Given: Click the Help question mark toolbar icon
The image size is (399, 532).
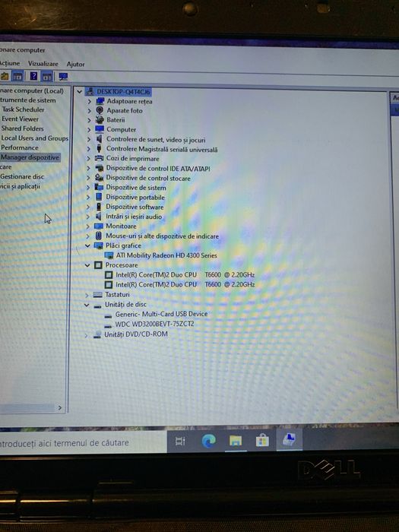Looking at the screenshot, I should click(33, 76).
